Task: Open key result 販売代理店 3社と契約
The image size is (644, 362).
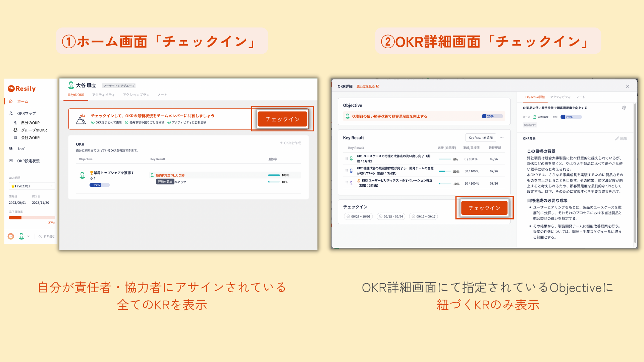Action: (x=170, y=175)
